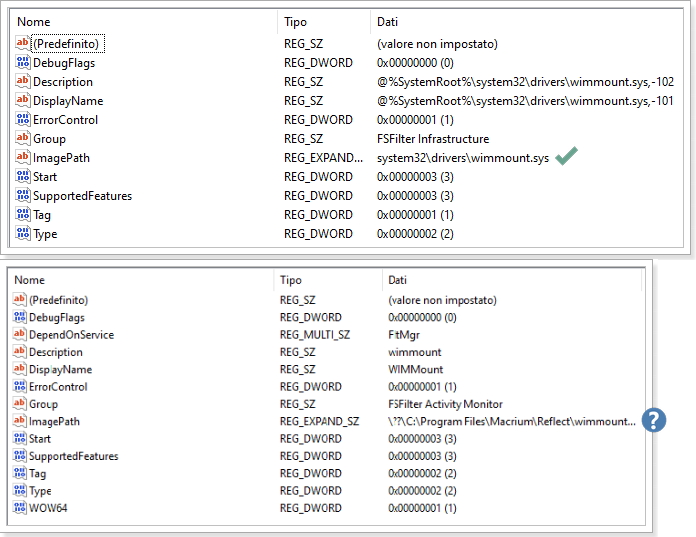Image resolution: width=696 pixels, height=537 pixels.
Task: Select the ImagePath name in lower pane
Action: pos(54,421)
